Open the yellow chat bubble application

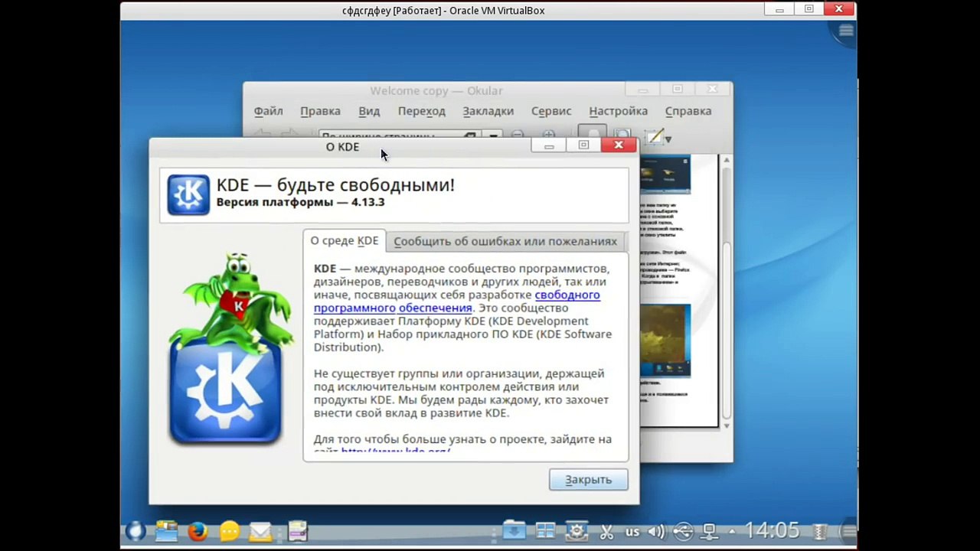(229, 531)
